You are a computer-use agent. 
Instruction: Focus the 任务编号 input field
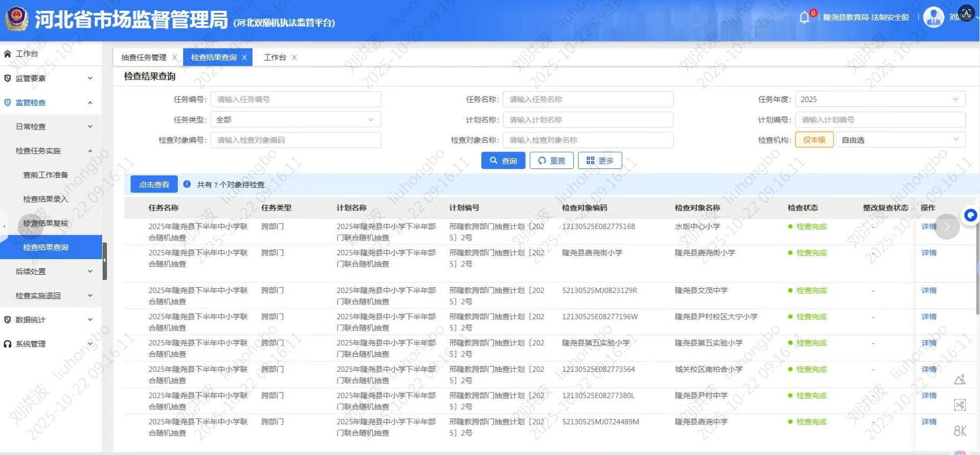(x=296, y=99)
